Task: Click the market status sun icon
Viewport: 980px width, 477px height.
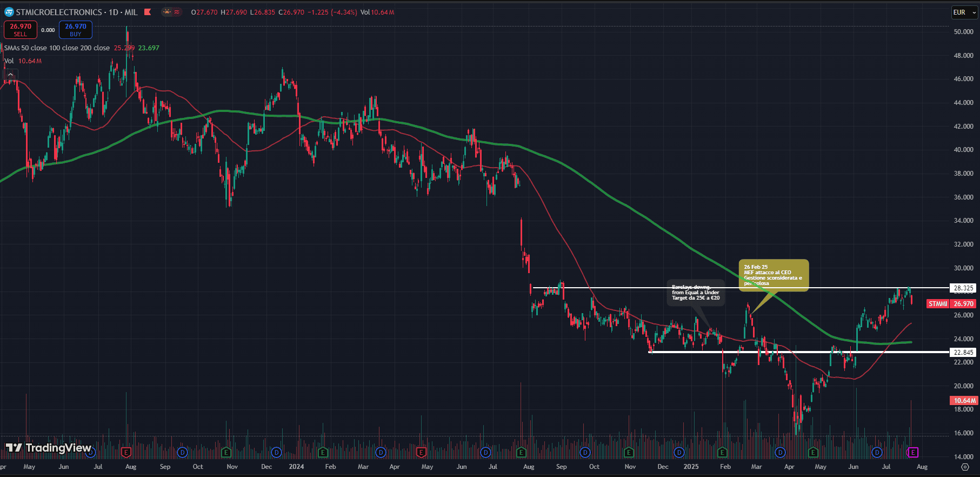Action: [166, 12]
